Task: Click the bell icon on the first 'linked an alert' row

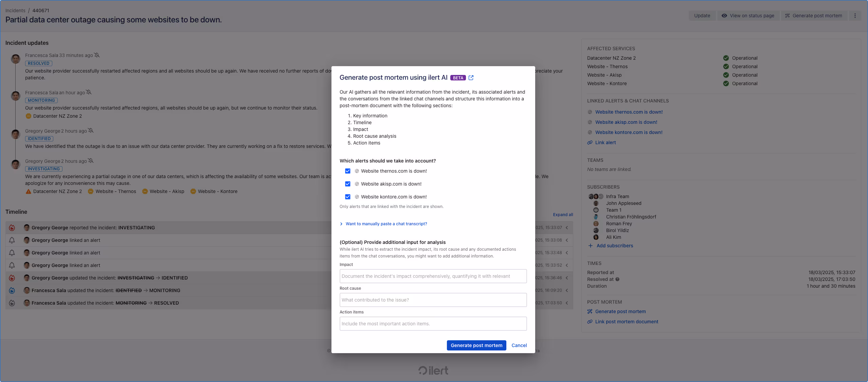Action: 12,240
